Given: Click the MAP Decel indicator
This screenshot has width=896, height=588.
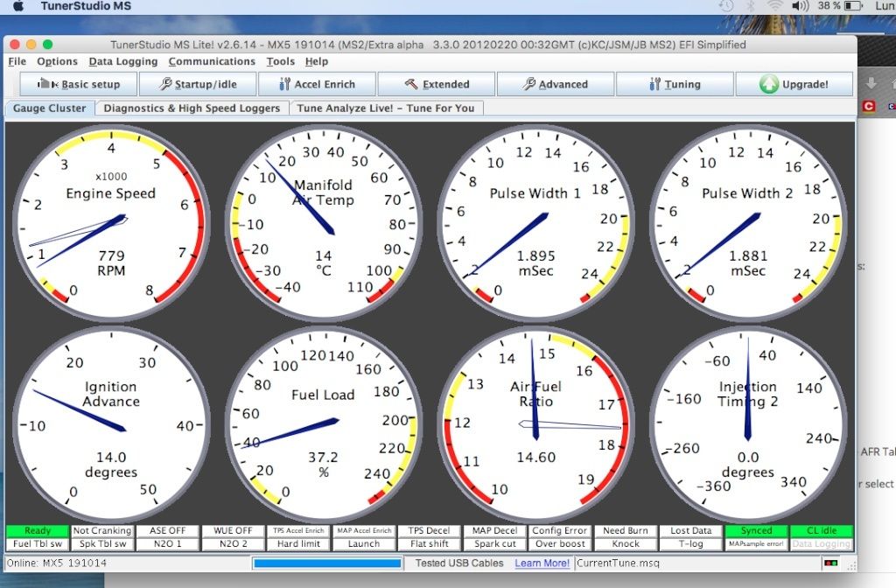Looking at the screenshot, I should point(495,531).
